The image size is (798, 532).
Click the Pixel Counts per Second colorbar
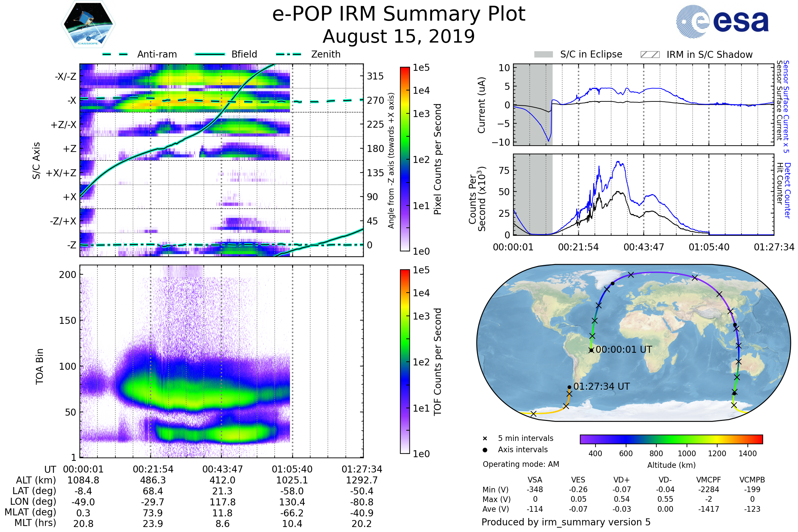(x=405, y=159)
